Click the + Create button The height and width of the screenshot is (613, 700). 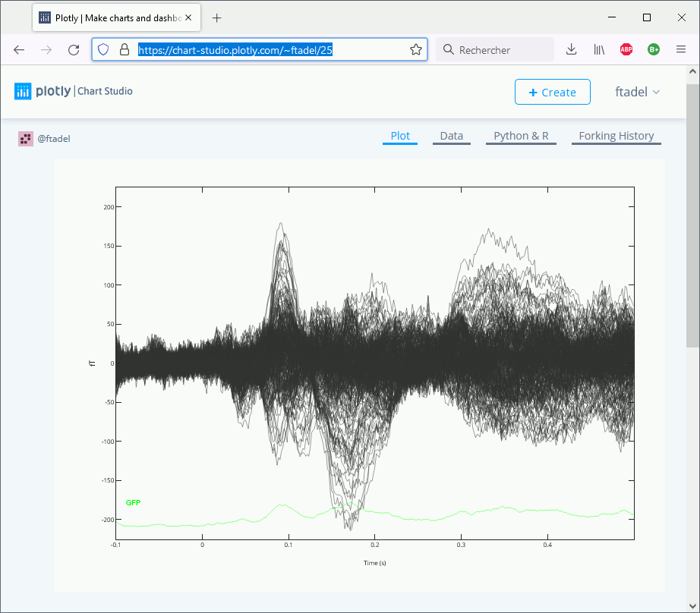click(552, 92)
